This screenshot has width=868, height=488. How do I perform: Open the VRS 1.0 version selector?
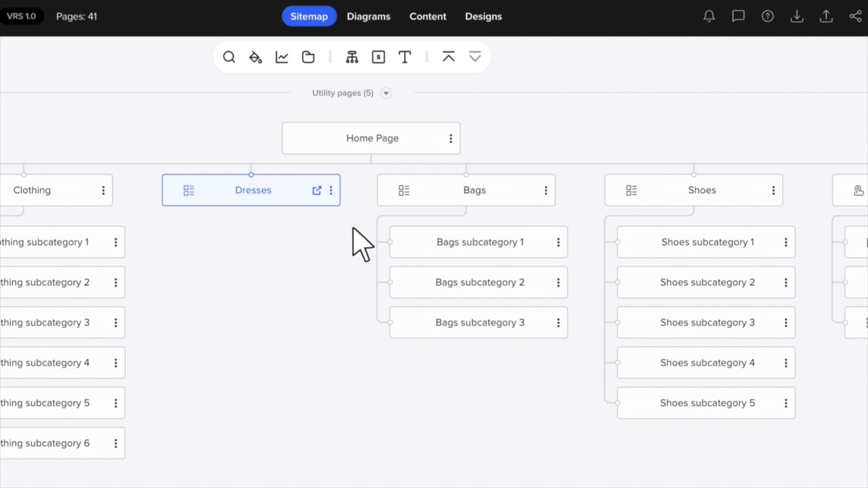click(22, 16)
